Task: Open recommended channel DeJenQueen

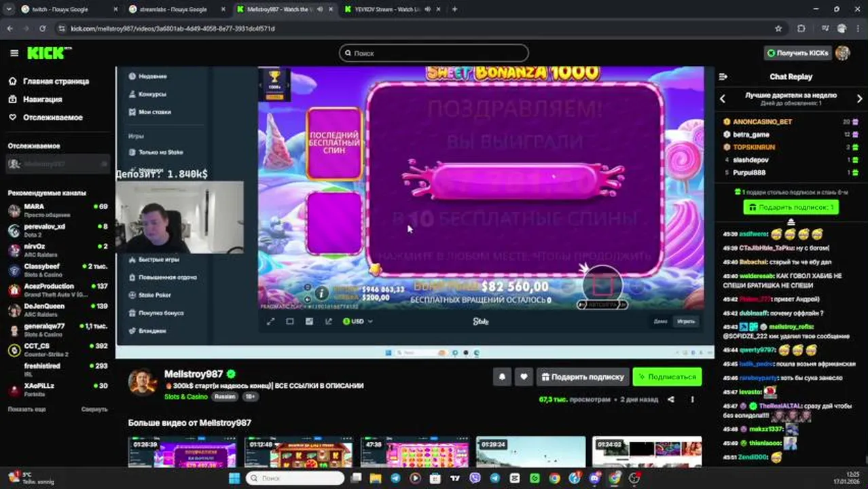Action: [x=58, y=310]
